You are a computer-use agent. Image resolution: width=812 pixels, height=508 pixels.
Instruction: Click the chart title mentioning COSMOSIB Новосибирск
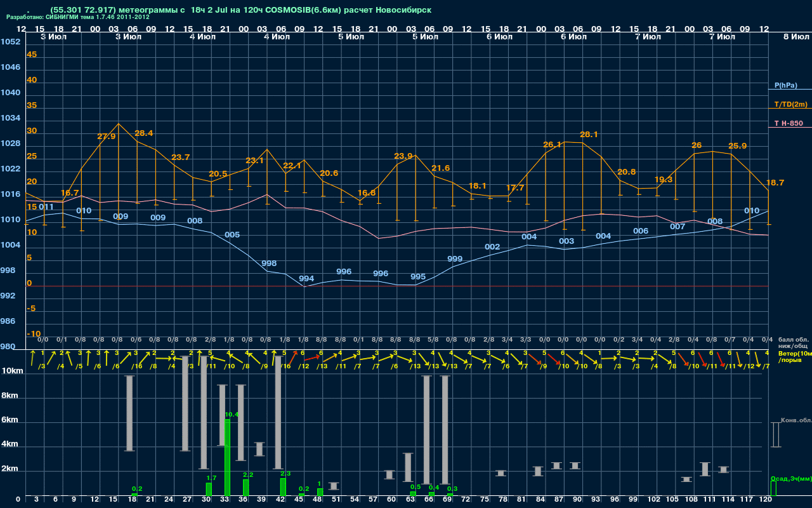click(x=240, y=10)
